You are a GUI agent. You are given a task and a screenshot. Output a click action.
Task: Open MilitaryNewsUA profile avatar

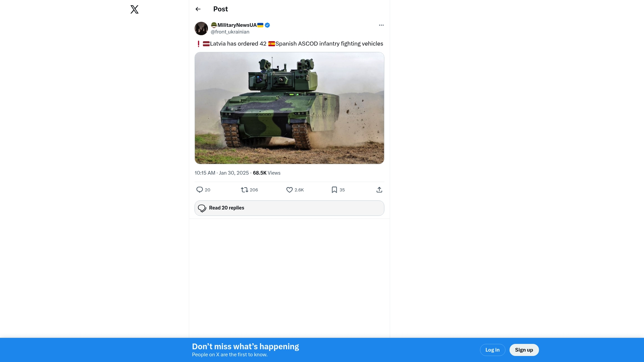201,28
